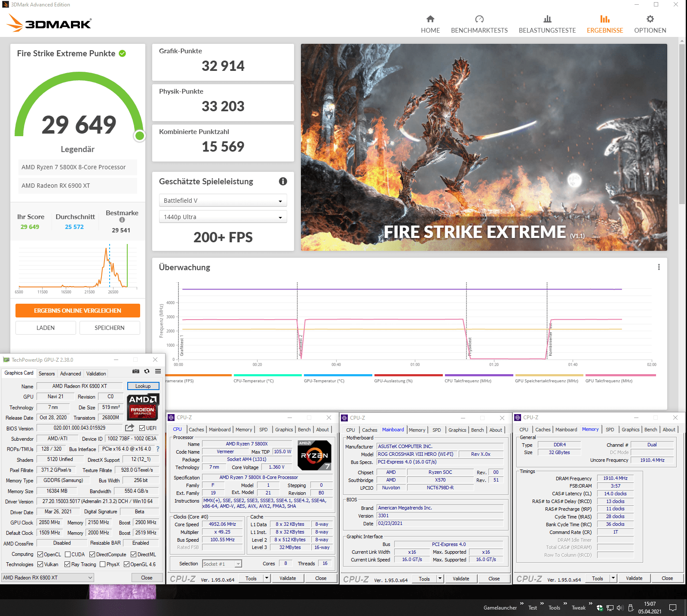Click the SPEICHERN button
Screen dimensions: 687x616
[x=110, y=328]
